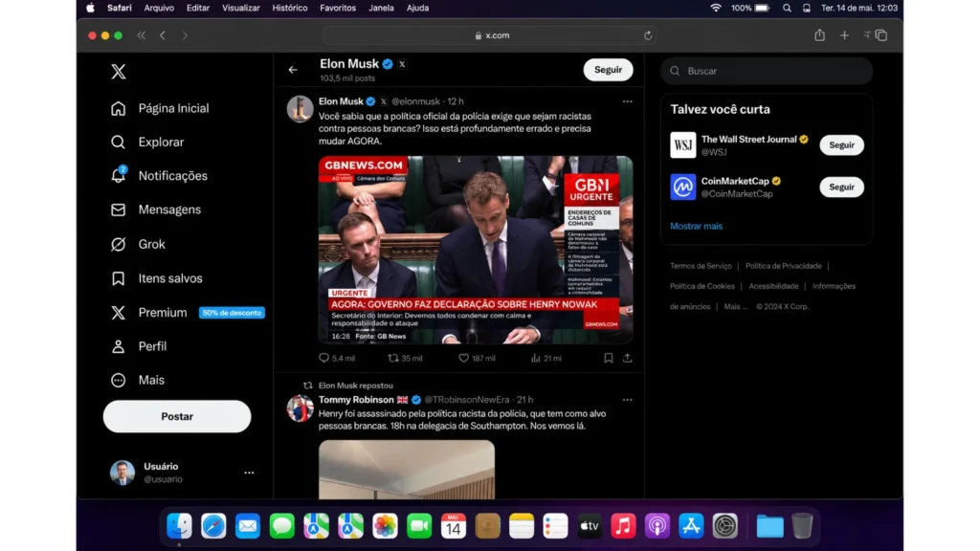
Task: Launch Grok from sidebar
Action: tap(138, 244)
